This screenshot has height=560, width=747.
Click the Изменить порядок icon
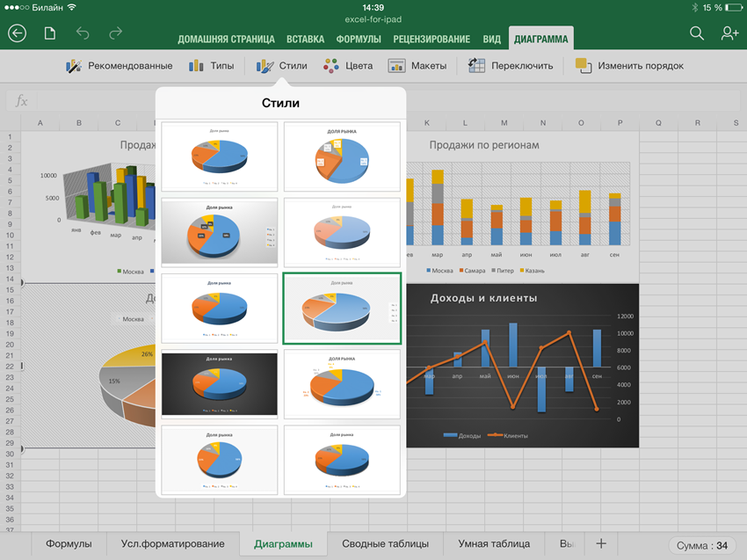pyautogui.click(x=584, y=66)
